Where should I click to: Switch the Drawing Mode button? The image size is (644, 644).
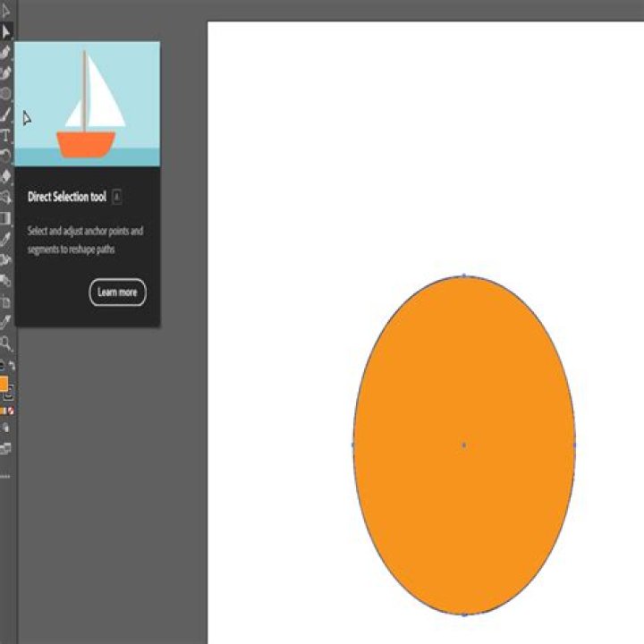pyautogui.click(x=5, y=428)
